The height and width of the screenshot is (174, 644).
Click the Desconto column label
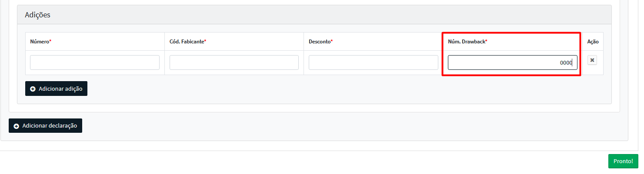pyautogui.click(x=320, y=42)
